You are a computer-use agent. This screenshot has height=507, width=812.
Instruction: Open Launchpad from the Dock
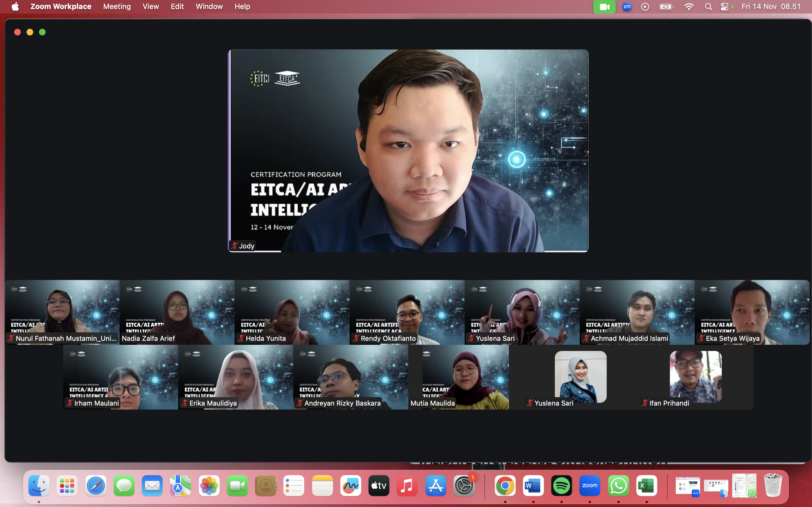coord(67,485)
